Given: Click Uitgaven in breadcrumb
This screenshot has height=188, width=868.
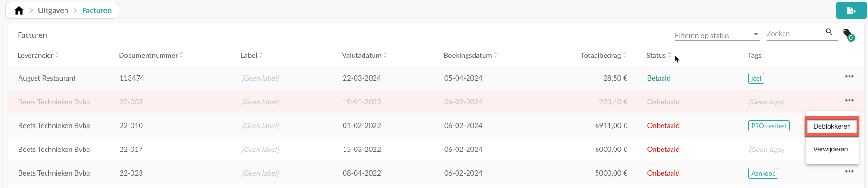Looking at the screenshot, I should [x=53, y=10].
